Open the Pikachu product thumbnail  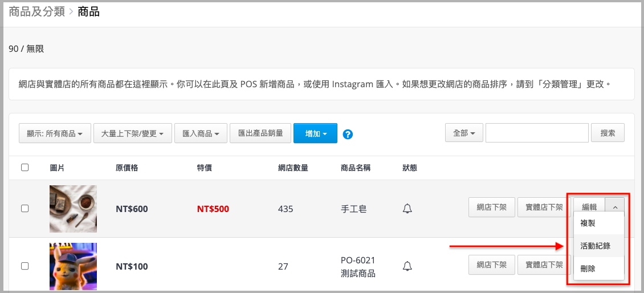[x=73, y=266]
